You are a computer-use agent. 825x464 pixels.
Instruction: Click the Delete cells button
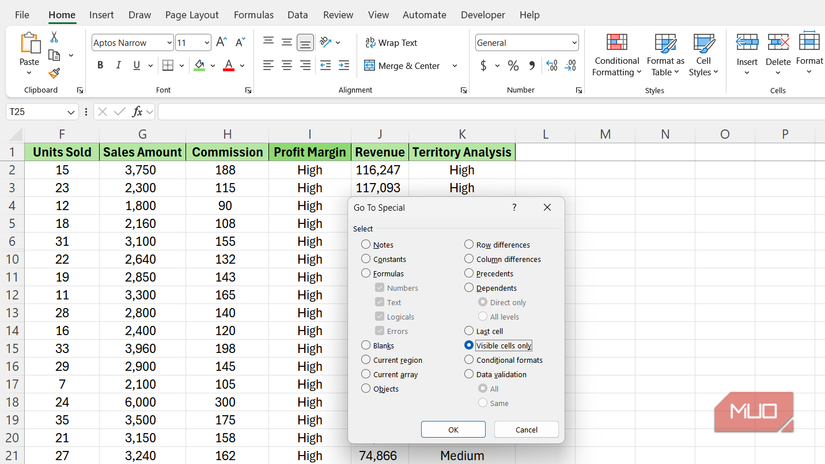pos(778,54)
